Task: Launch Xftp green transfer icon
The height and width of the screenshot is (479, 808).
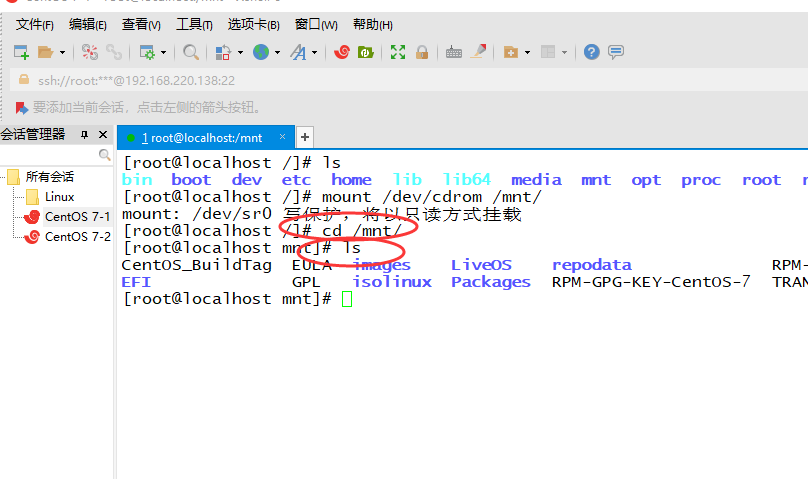Action: coord(365,52)
